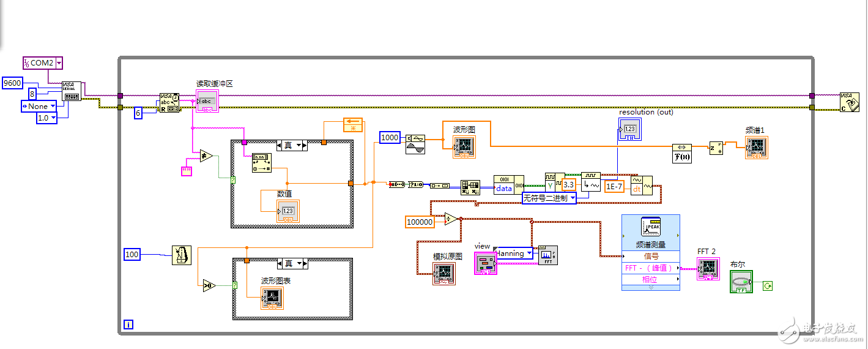Click the PEAK icon in 频谱测量
The width and height of the screenshot is (868, 349).
650,227
